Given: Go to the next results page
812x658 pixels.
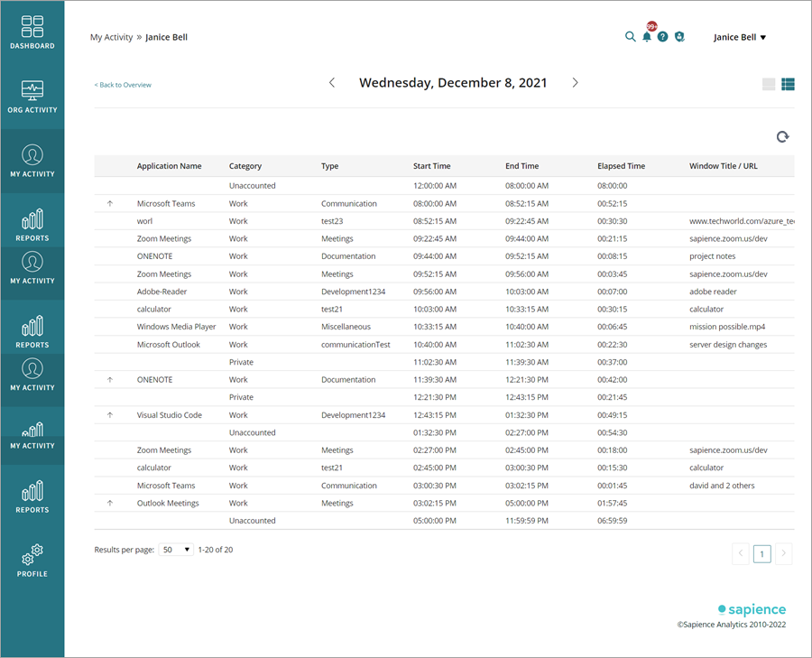Looking at the screenshot, I should [783, 554].
